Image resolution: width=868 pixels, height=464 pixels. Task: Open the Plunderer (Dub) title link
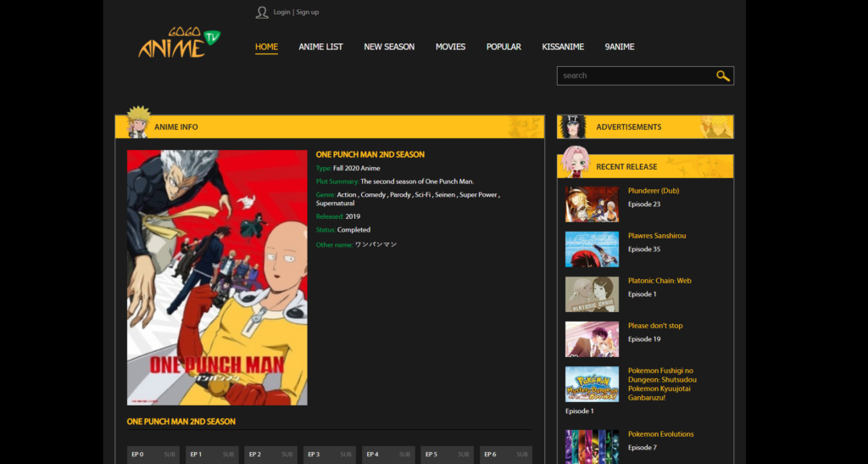[x=654, y=191]
